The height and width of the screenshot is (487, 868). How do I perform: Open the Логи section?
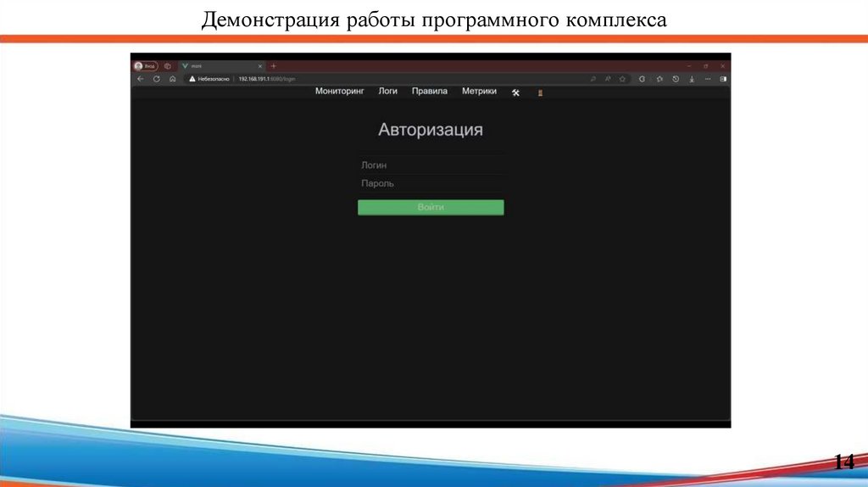click(x=387, y=92)
